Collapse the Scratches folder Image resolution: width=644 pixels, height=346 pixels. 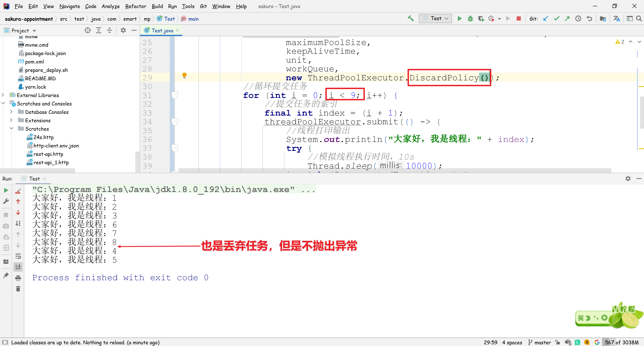[11, 129]
